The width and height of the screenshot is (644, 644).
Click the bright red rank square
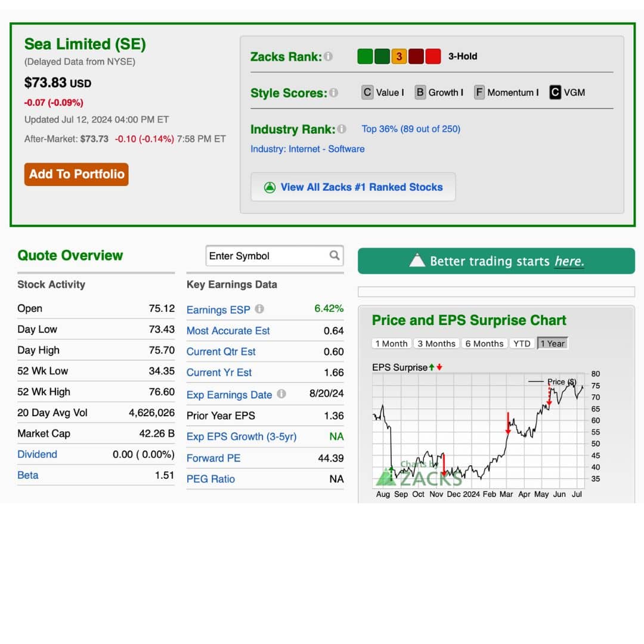433,56
